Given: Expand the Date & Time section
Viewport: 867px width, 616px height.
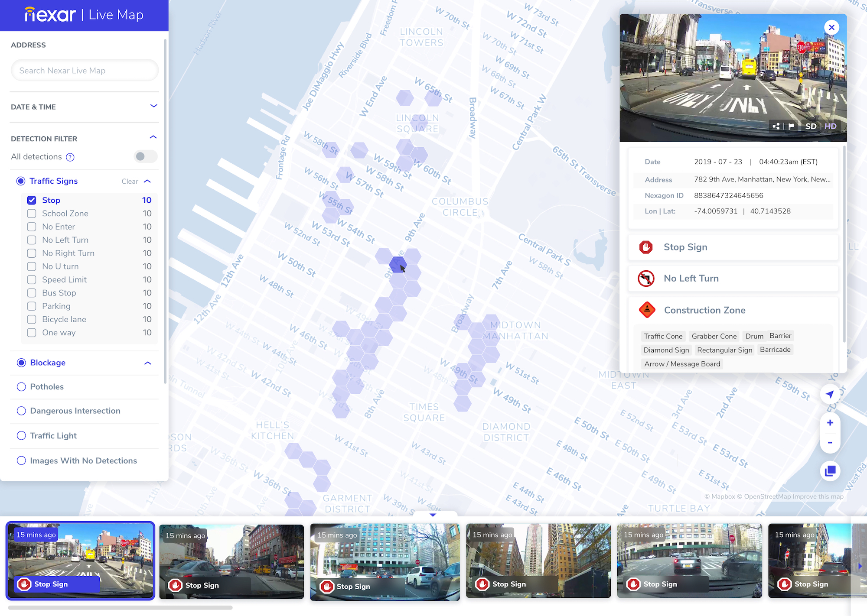Looking at the screenshot, I should 153,106.
